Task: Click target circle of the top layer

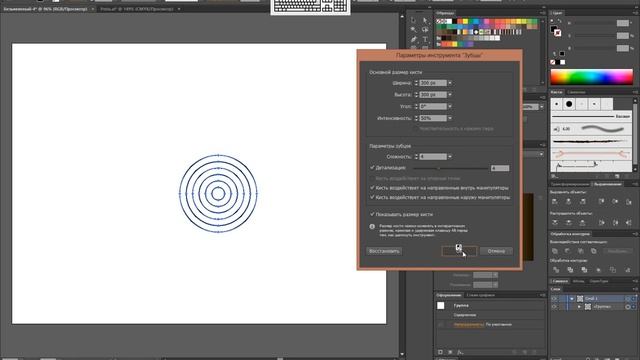Action: [x=628, y=299]
